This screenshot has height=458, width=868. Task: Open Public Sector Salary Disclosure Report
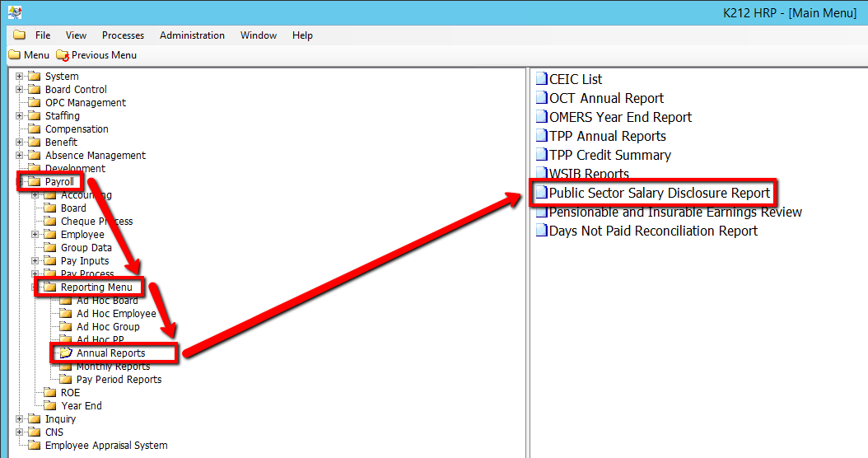(659, 193)
